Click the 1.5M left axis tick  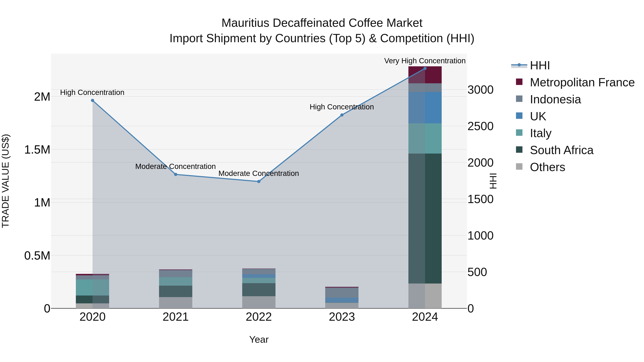tap(37, 150)
